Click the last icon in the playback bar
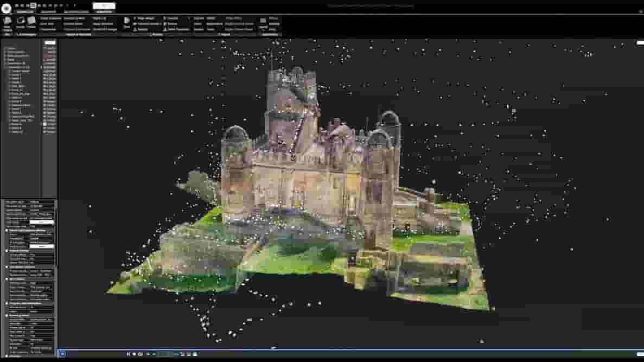The image size is (644, 362). [195, 354]
